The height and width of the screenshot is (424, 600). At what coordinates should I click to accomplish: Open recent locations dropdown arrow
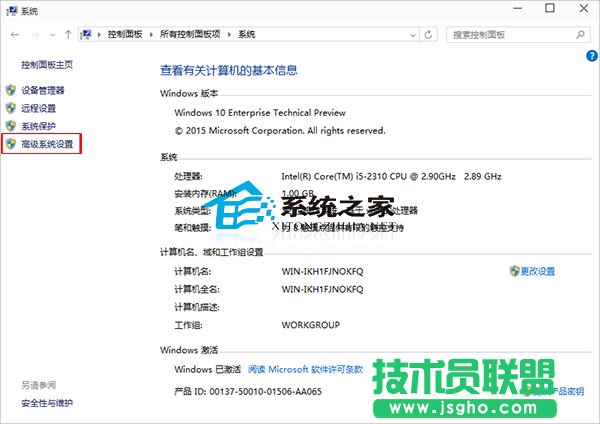pos(52,35)
